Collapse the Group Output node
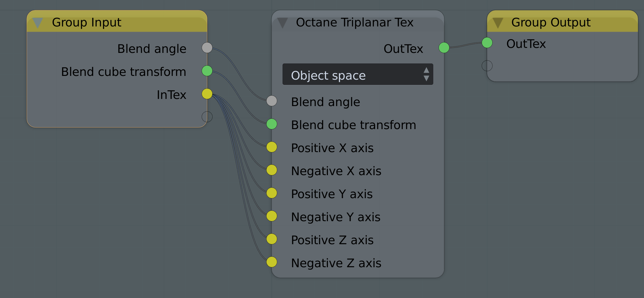Image resolution: width=644 pixels, height=298 pixels. point(498,23)
